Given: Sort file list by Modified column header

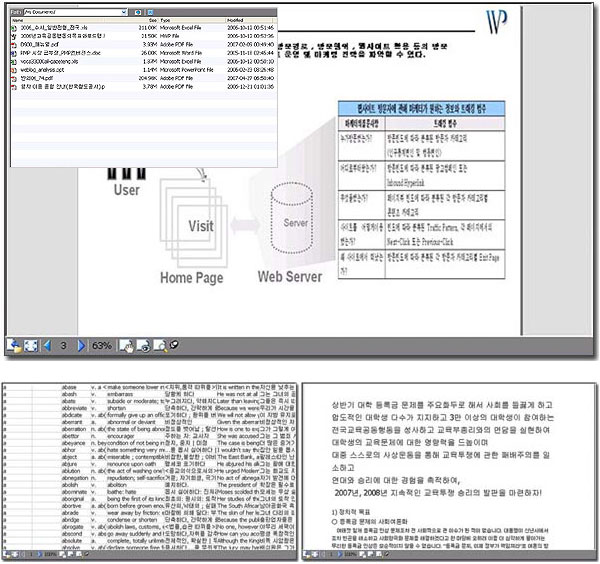Looking at the screenshot, I should coord(249,20).
